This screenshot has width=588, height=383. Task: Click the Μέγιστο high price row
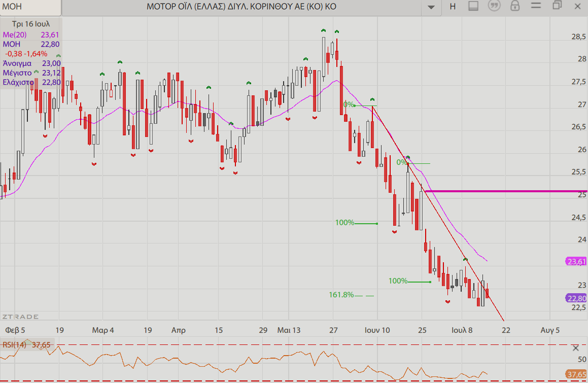point(31,73)
